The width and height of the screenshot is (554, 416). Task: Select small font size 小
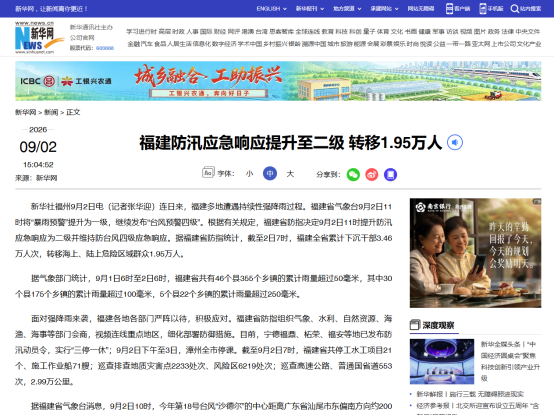(249, 174)
